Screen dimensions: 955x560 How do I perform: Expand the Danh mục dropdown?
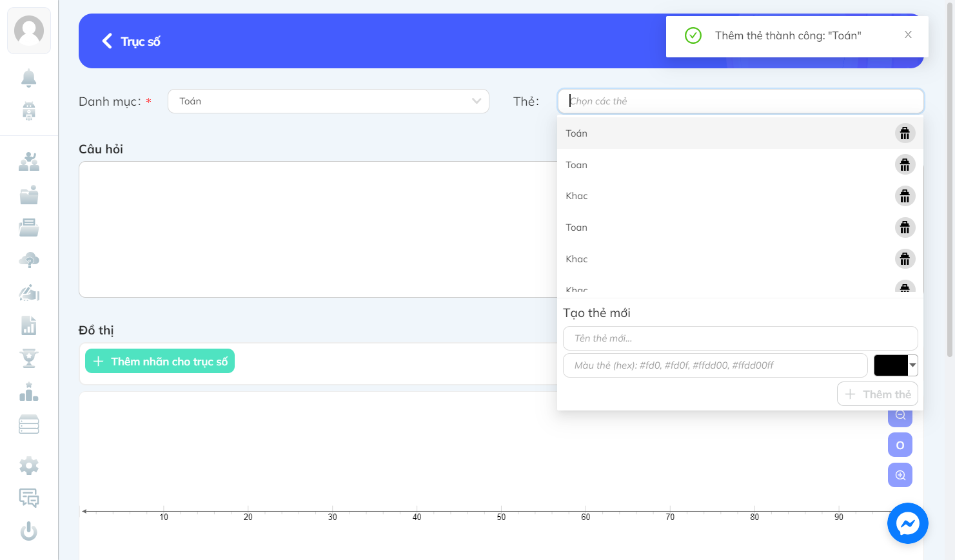pyautogui.click(x=328, y=101)
